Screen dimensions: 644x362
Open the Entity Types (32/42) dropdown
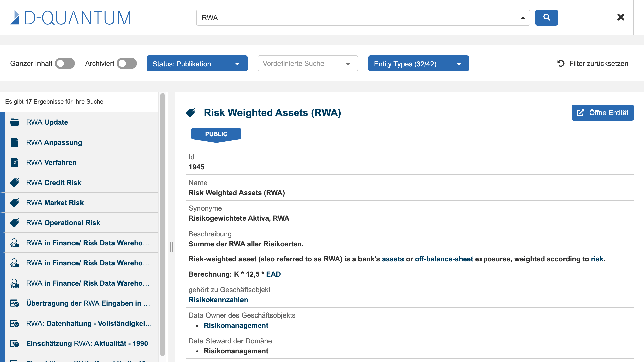point(418,64)
